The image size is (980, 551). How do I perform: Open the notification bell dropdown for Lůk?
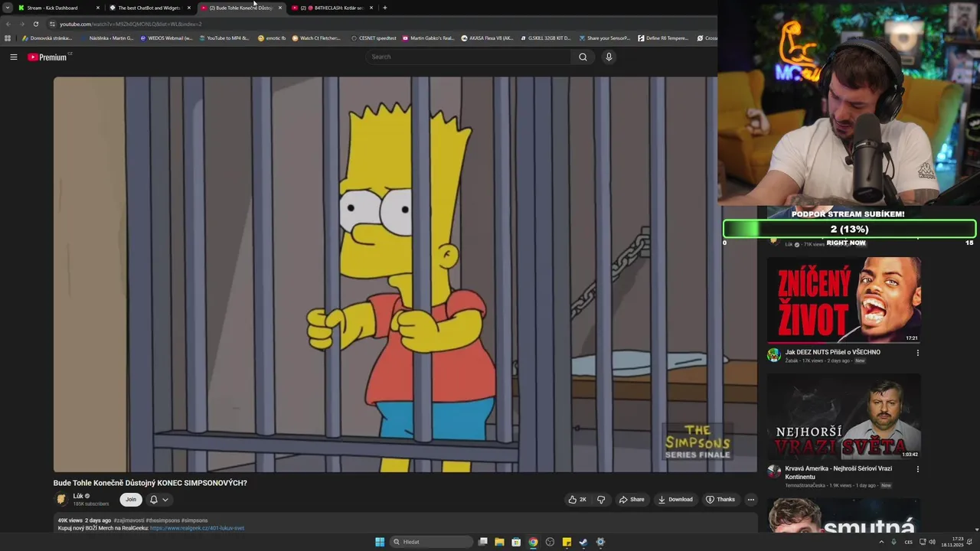158,500
